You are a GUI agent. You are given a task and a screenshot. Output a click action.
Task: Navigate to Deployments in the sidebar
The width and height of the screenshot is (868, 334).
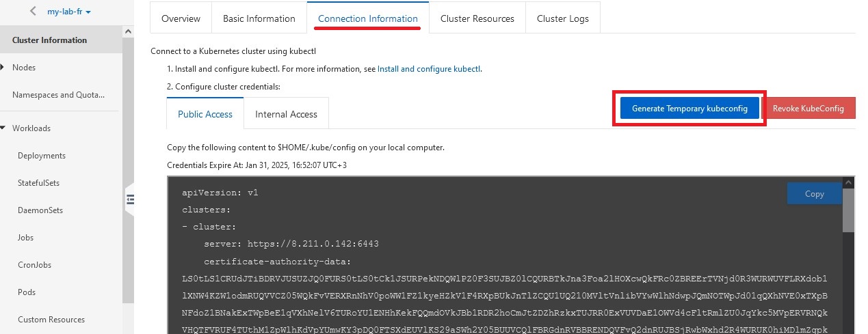point(42,156)
